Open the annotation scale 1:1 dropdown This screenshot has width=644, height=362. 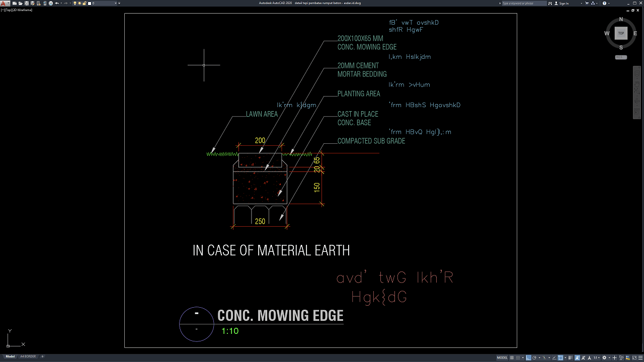(597, 358)
